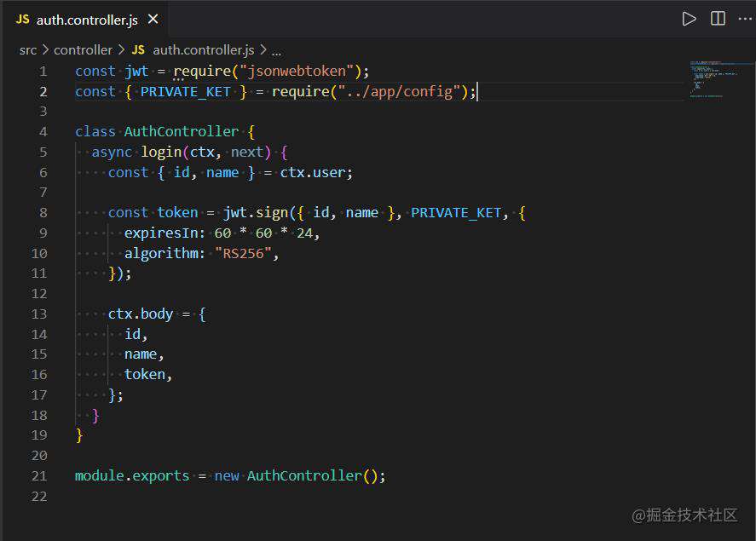
Task: Open the More Actions ellipsis menu
Action: 746,19
